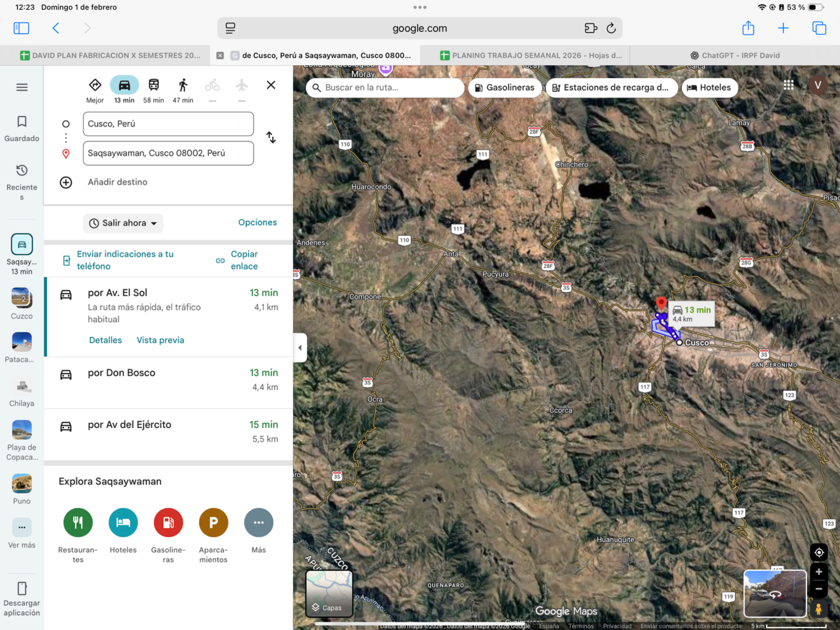This screenshot has height=630, width=840.
Task: Open the Salir ahora departure dropdown
Action: pyautogui.click(x=123, y=223)
